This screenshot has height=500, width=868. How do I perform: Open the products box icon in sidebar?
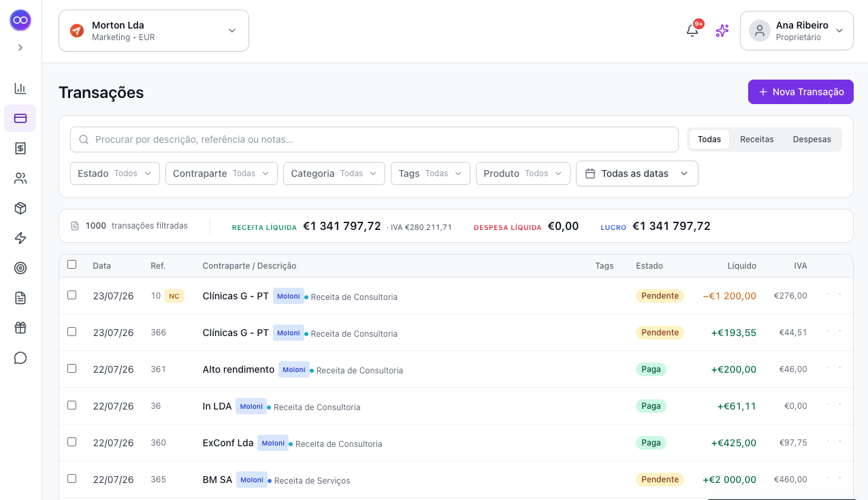(20, 208)
